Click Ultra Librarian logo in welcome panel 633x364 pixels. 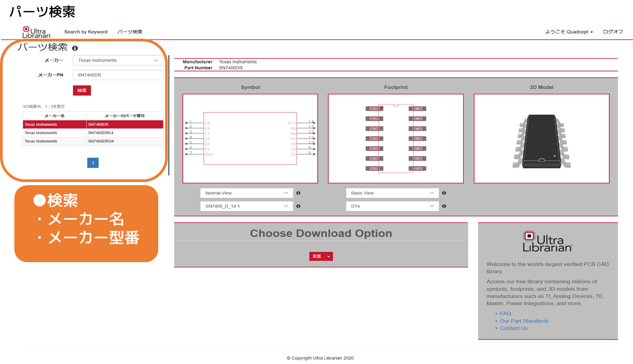click(x=548, y=241)
